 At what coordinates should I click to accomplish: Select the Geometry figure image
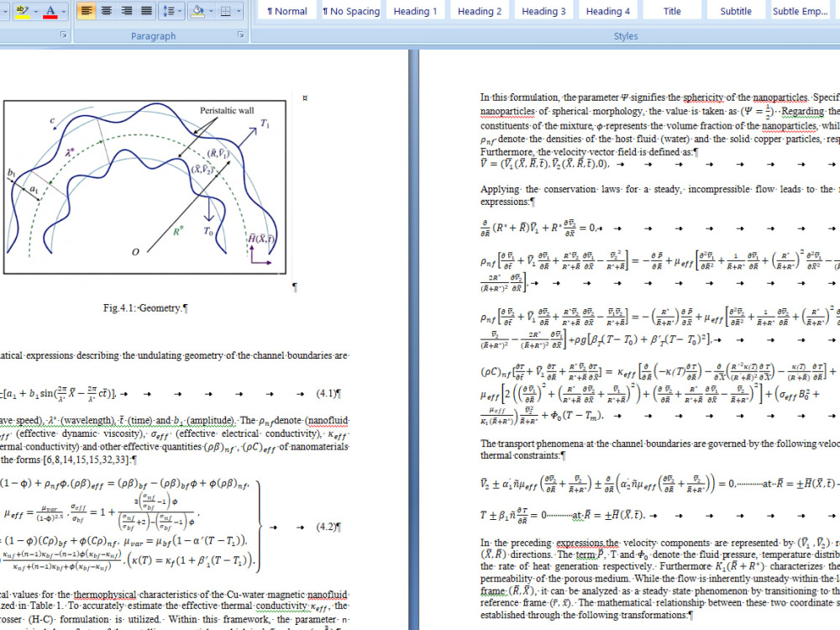[x=144, y=187]
